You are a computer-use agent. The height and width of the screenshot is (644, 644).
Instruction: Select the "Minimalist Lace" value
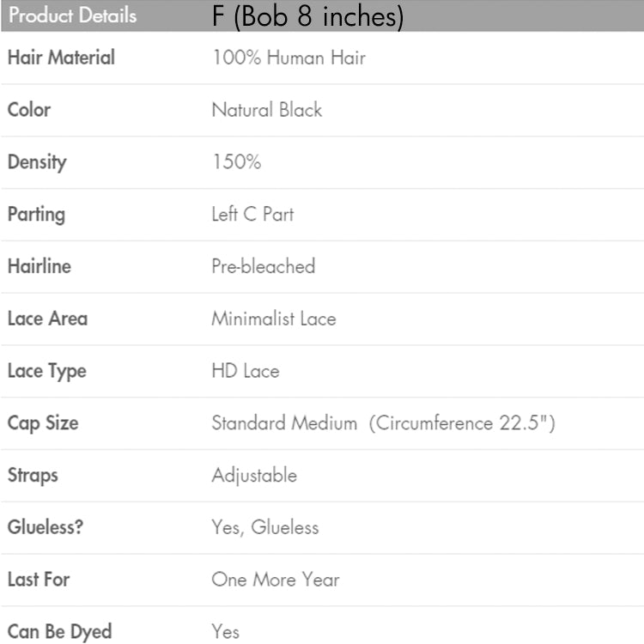point(274,319)
